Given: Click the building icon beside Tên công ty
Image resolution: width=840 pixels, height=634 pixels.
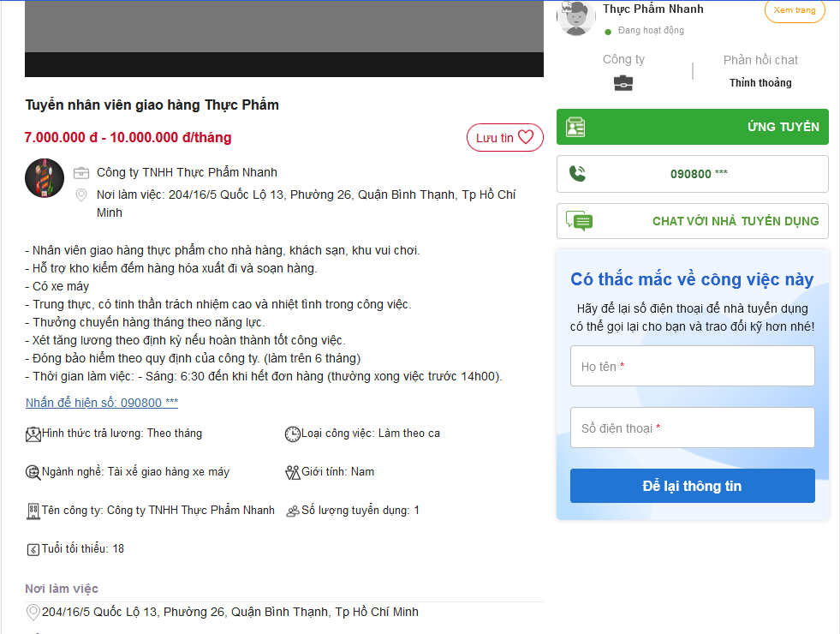Looking at the screenshot, I should click(x=33, y=511).
